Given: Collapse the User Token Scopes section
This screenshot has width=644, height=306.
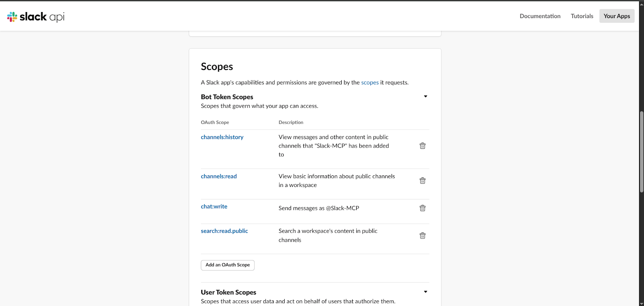Looking at the screenshot, I should [425, 292].
